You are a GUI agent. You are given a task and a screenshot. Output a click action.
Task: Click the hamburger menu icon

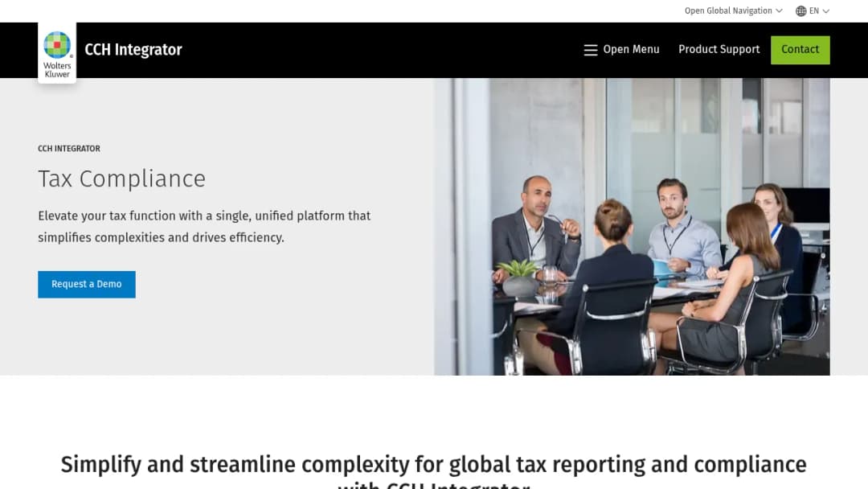click(591, 50)
